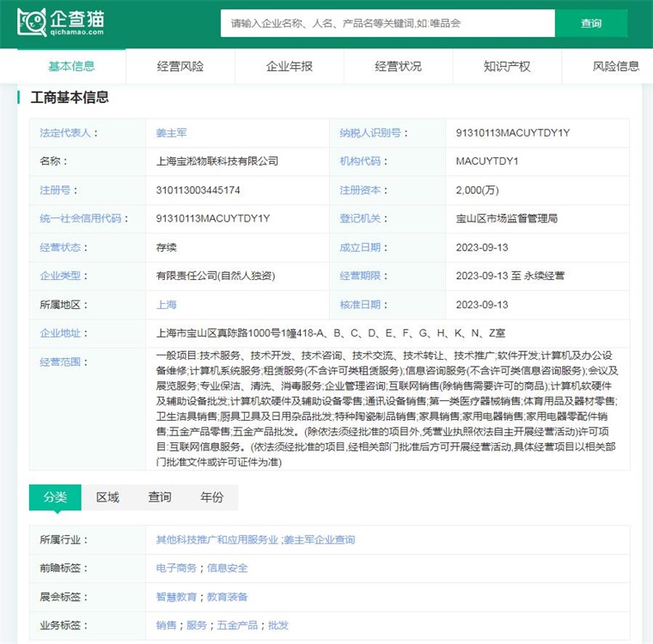Click the 核准日期 label
Viewport: 653px width, 644px height.
(360, 305)
